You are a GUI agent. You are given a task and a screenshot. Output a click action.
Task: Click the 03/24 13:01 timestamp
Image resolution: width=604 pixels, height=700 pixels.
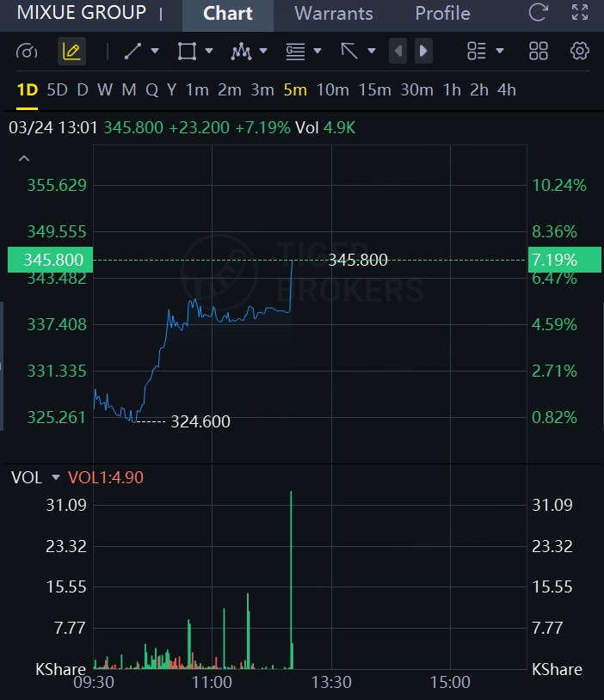coord(53,128)
